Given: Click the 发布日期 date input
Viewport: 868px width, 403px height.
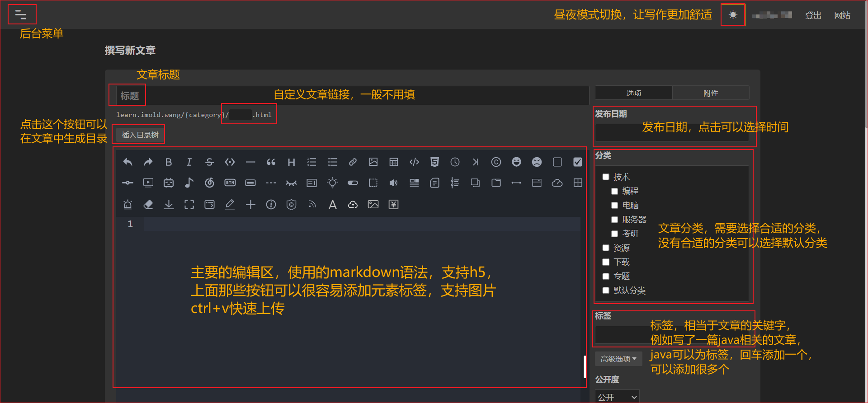Looking at the screenshot, I should [x=672, y=132].
